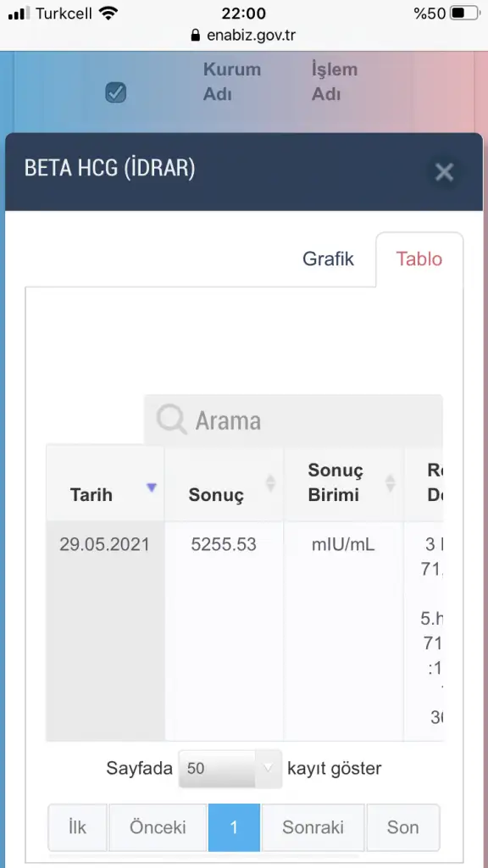Screen dimensions: 488x868
Task: Select the Tablo tab
Action: click(x=419, y=259)
